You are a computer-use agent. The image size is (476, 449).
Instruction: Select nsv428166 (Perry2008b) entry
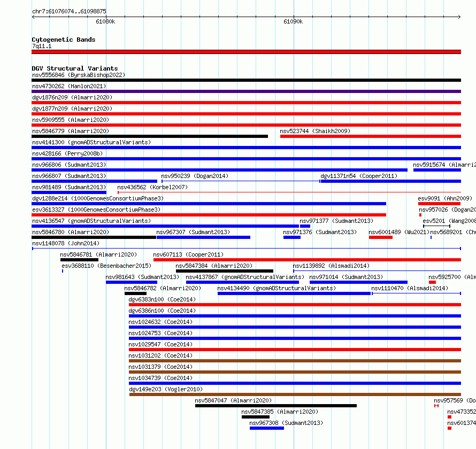point(67,153)
